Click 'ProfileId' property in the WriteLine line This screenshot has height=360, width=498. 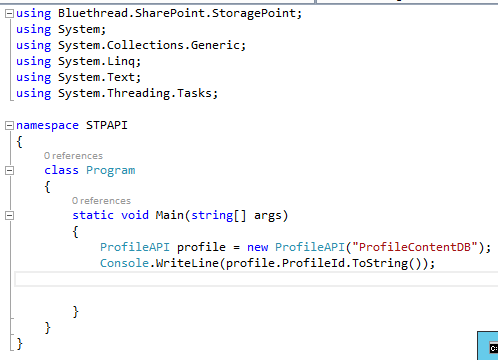[x=313, y=263]
